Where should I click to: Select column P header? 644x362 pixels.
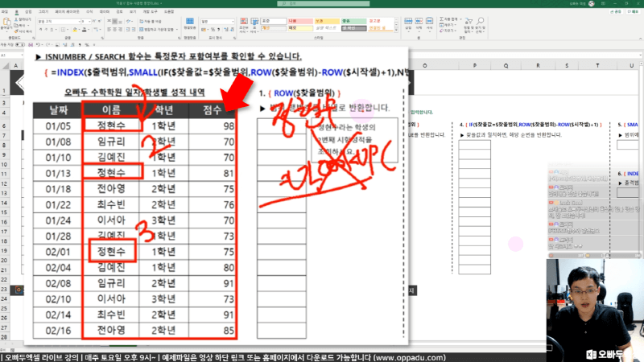pyautogui.click(x=475, y=66)
